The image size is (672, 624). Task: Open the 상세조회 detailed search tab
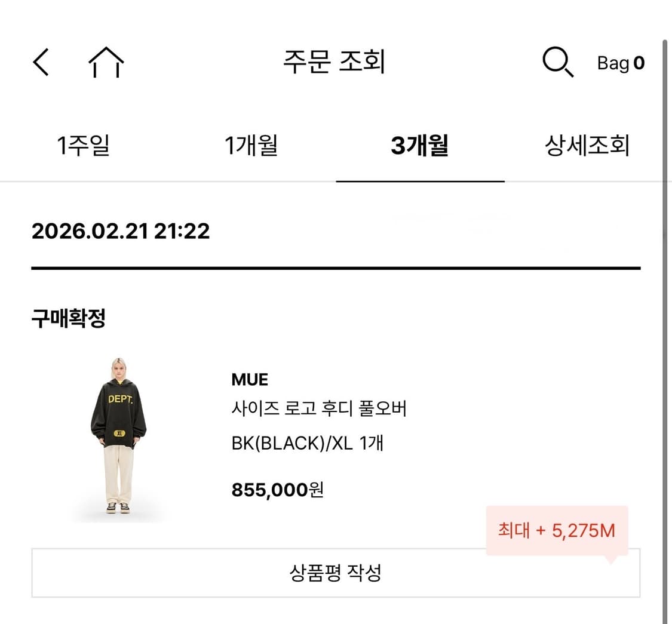point(585,145)
